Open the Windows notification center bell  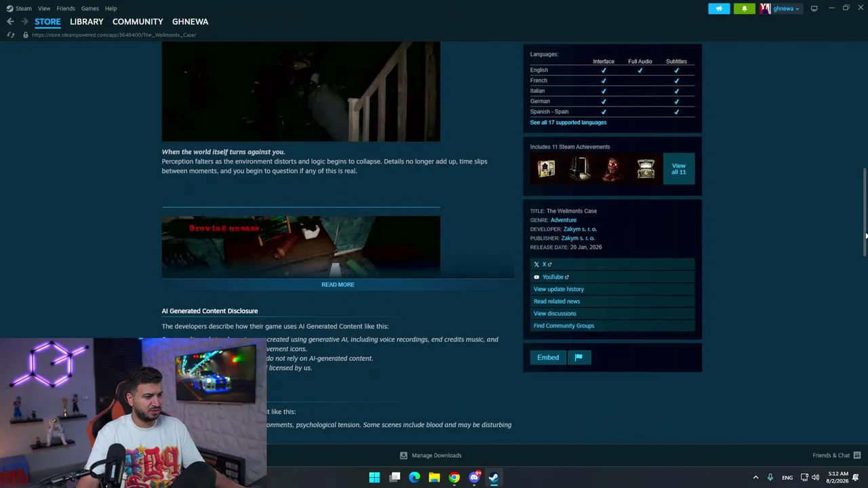856,477
